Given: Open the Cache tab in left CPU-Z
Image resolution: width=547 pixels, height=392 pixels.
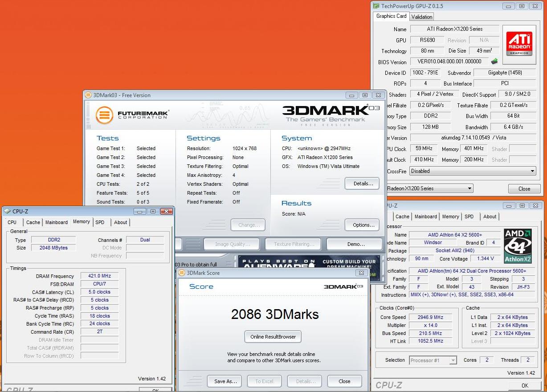Looking at the screenshot, I should tap(33, 222).
